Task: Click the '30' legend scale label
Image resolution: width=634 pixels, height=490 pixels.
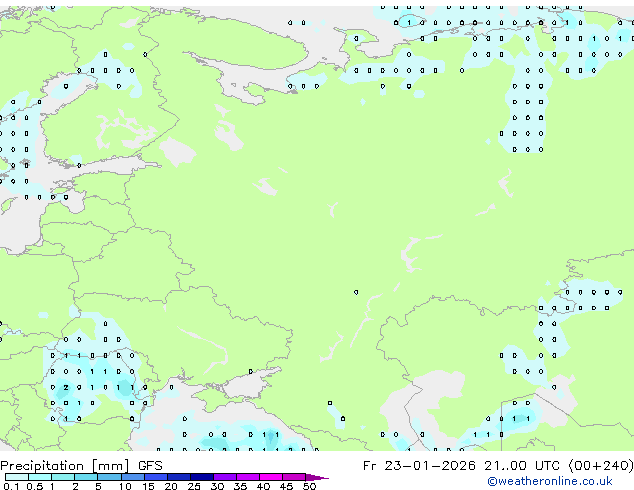Action: 217,486
